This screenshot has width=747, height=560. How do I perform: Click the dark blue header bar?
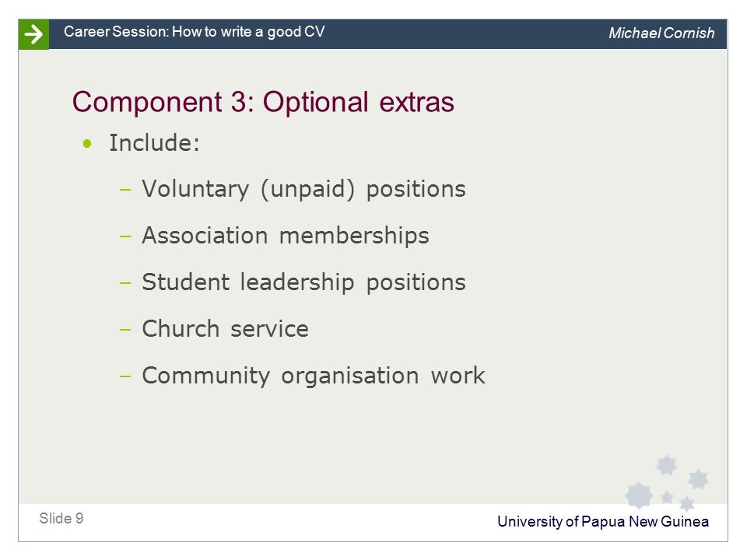pos(388,34)
